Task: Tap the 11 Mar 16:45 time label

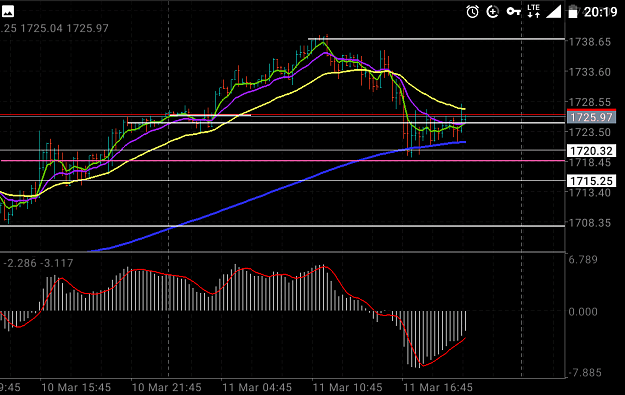Action: tap(438, 387)
